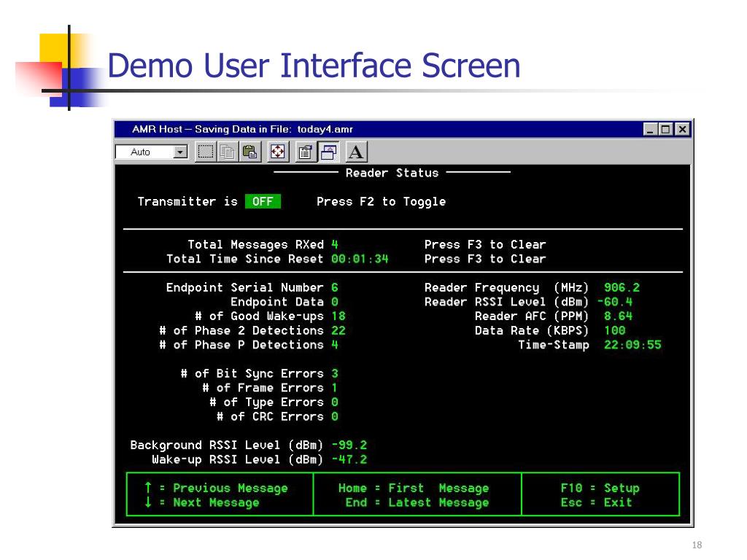Click Data Rate value 100
This screenshot has width=747, height=560.
click(614, 330)
